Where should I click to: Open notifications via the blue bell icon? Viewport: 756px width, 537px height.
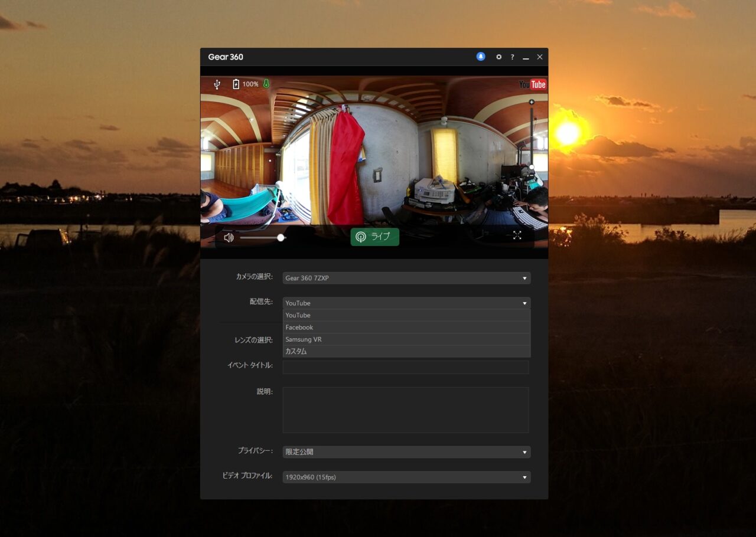pos(481,57)
